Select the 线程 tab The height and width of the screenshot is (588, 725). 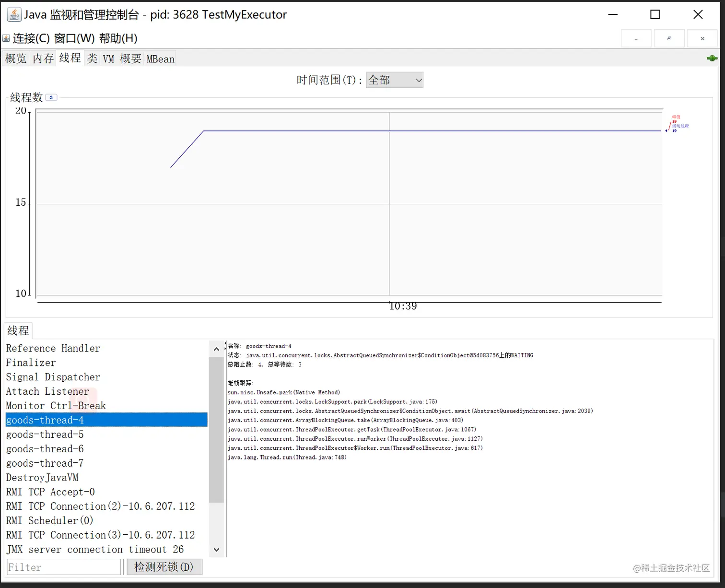click(70, 58)
